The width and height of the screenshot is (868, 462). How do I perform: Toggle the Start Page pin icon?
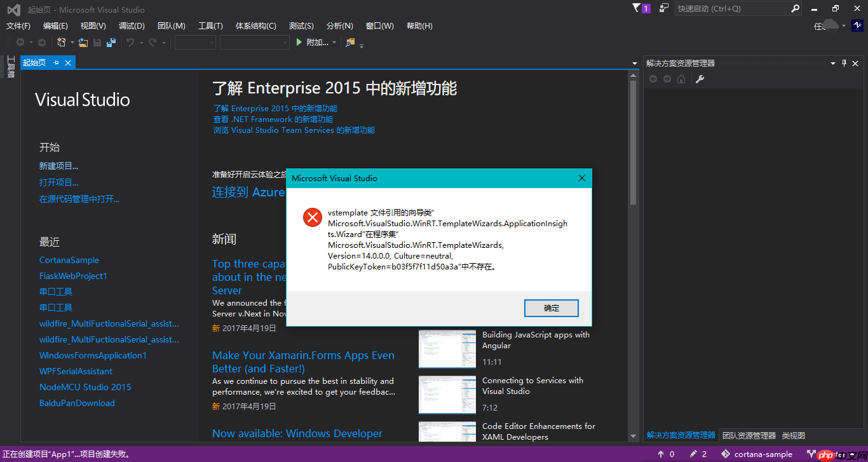tap(56, 62)
